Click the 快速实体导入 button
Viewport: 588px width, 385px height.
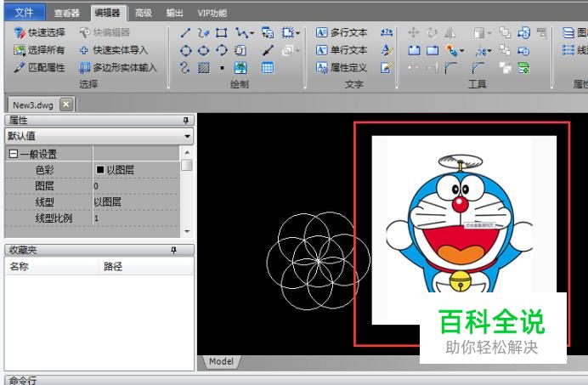114,50
